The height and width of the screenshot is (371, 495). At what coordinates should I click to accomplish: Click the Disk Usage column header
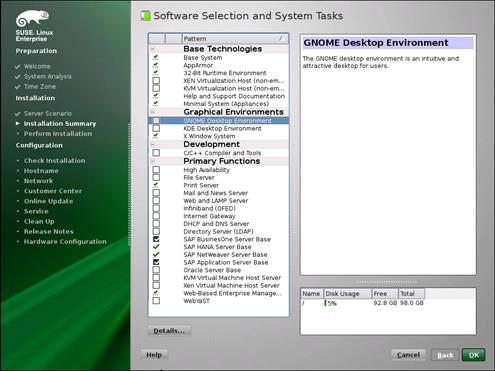pos(347,294)
